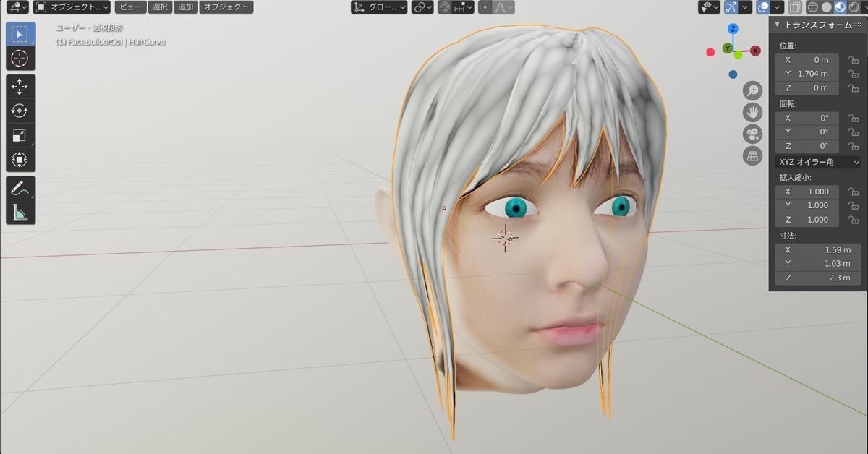Screen dimensions: 868x454
Task: Toggle the lock beside position X
Action: (854, 60)
